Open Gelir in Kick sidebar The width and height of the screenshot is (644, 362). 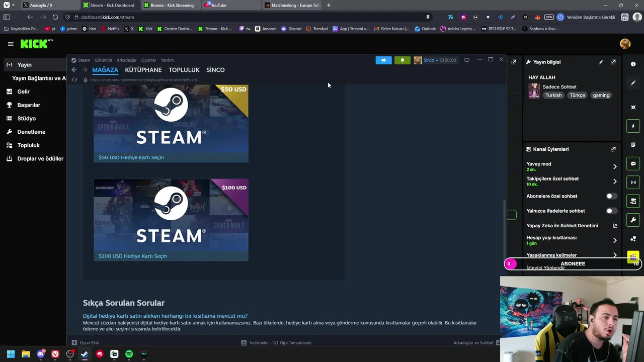pos(23,92)
